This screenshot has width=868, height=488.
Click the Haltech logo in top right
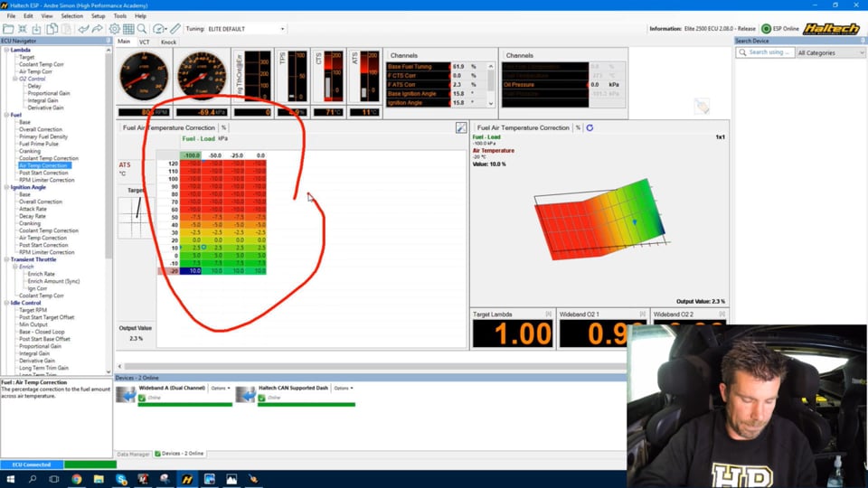[831, 29]
